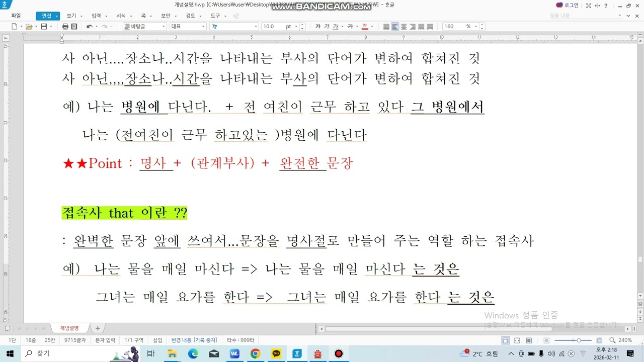Click the page view mode icon in the status bar

(506, 340)
